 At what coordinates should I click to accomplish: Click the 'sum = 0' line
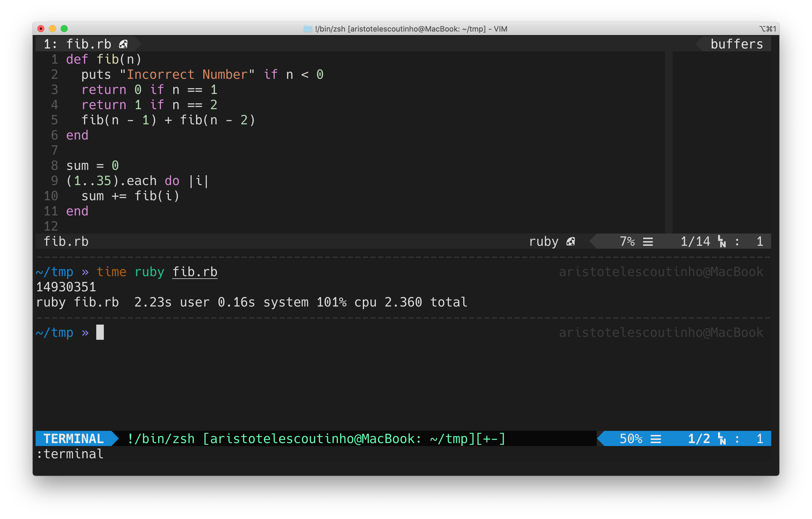[92, 166]
